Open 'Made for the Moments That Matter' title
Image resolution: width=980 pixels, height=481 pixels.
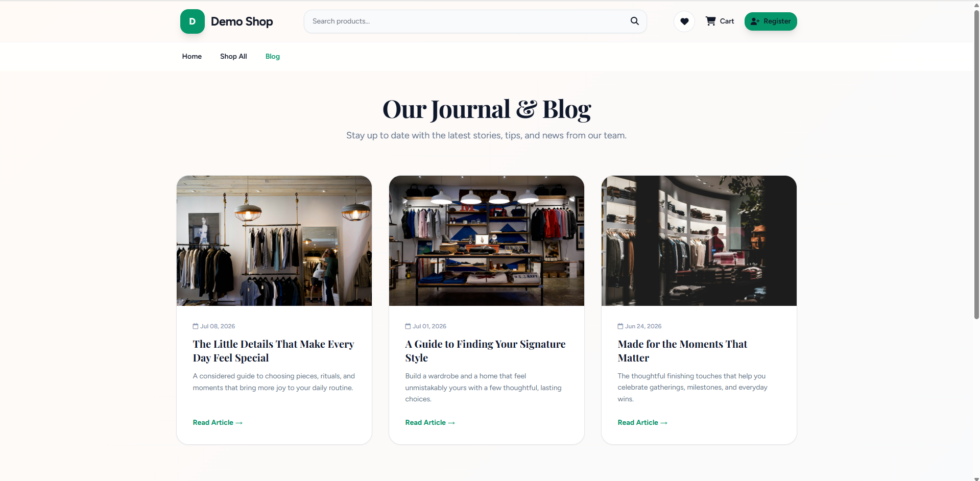click(x=682, y=351)
